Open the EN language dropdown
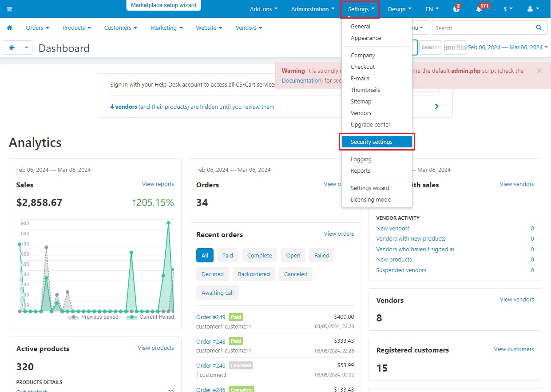This screenshot has height=392, width=551. pyautogui.click(x=432, y=9)
